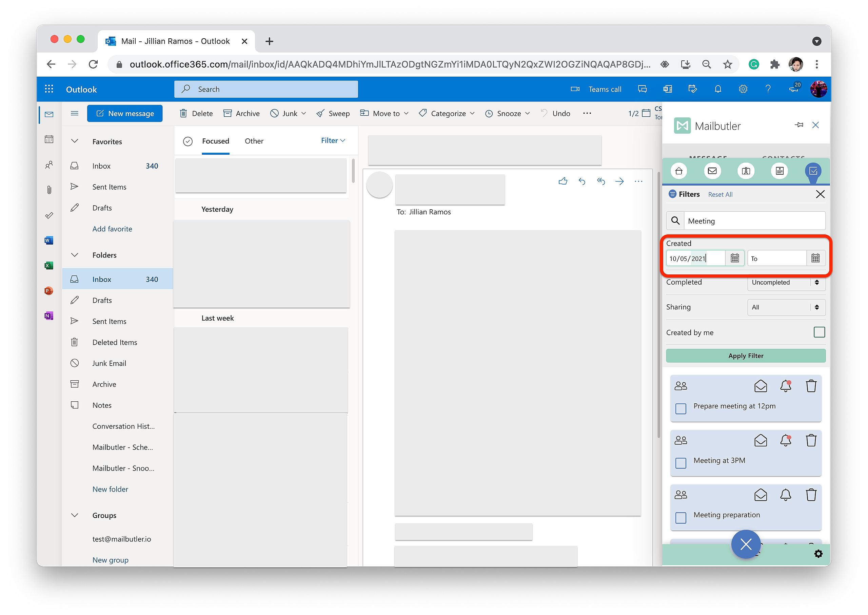Switch to the Focused inbox tab
This screenshot has width=868, height=615.
[216, 140]
